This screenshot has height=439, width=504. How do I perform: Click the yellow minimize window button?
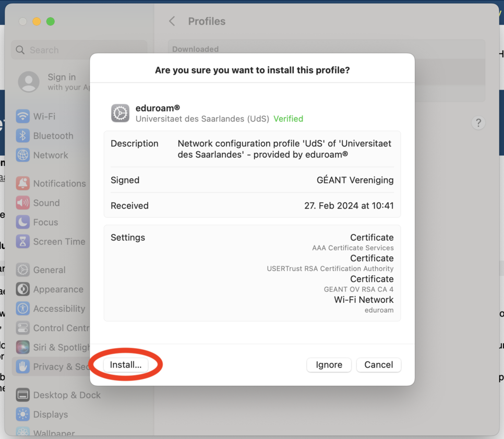pos(37,21)
